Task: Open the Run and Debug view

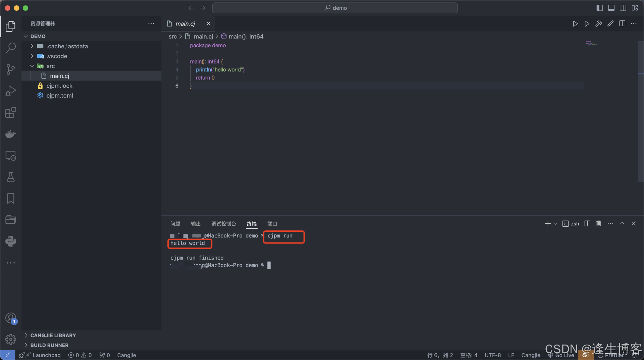Action: point(11,91)
